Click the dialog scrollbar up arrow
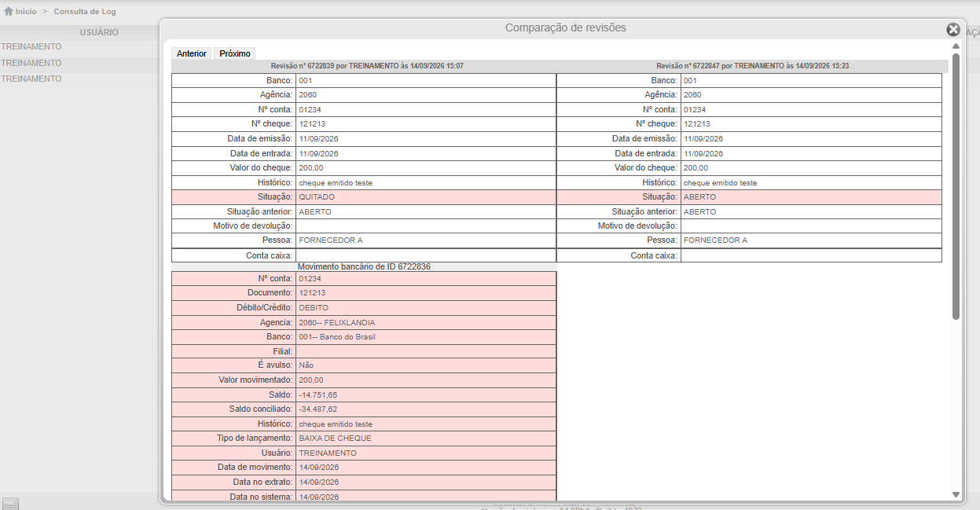Image resolution: width=980 pixels, height=510 pixels. tap(956, 46)
